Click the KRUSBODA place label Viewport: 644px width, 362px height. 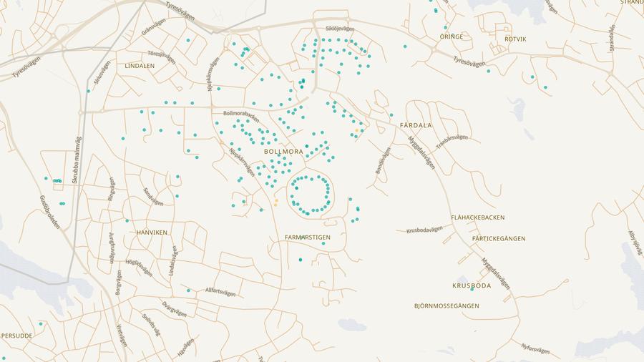tap(472, 285)
